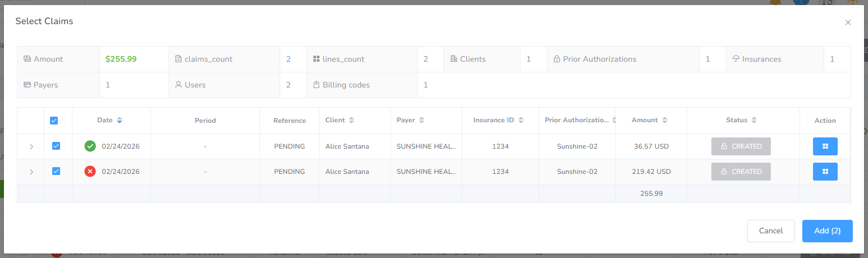
Task: Sort by Amount column arrows
Action: pyautogui.click(x=665, y=121)
